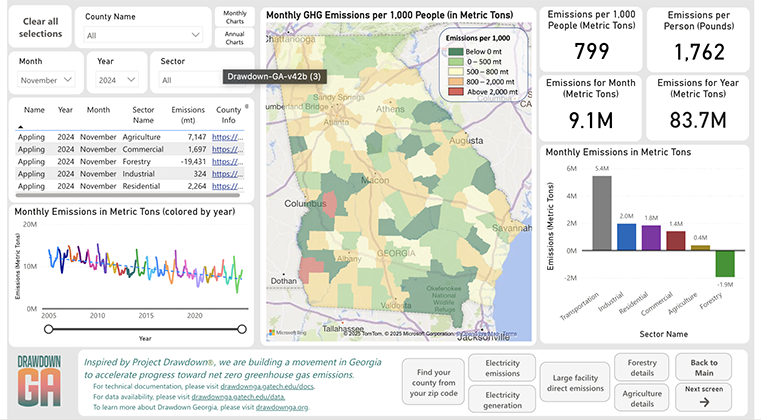
Task: Click the Microsoft Bing logo on map
Action: (285, 332)
